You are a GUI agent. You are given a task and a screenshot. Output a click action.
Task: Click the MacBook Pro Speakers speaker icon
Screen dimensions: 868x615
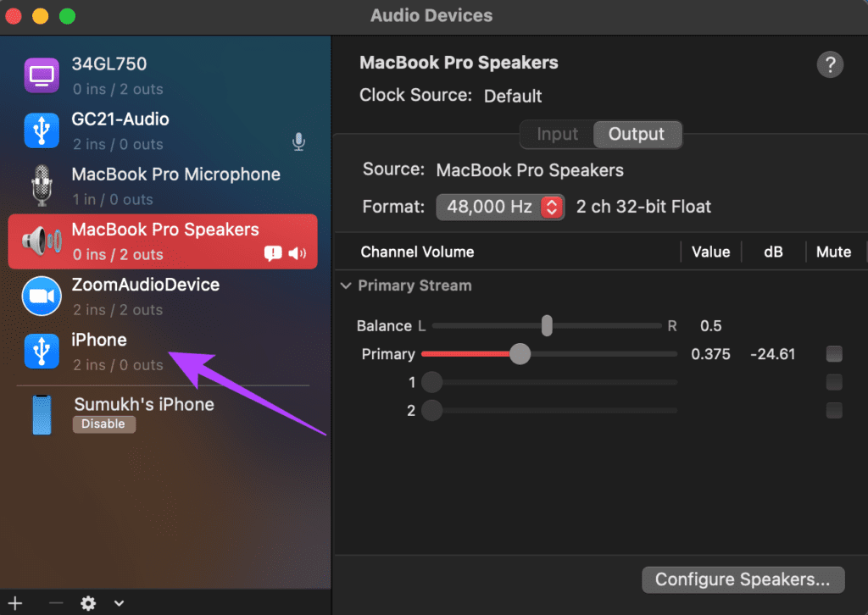tap(42, 241)
